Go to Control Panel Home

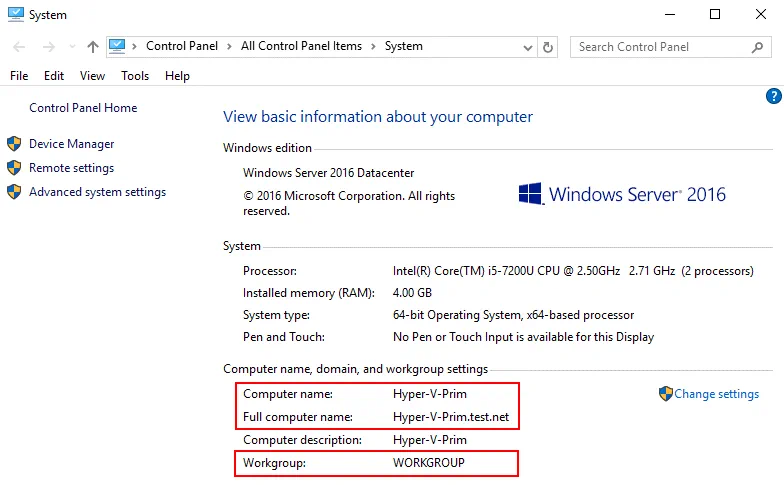(83, 108)
